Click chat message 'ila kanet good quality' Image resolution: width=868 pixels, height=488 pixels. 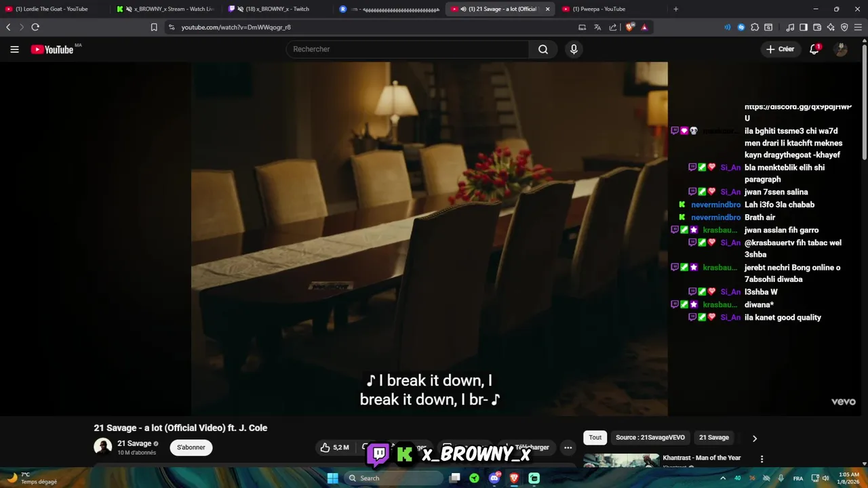(783, 318)
